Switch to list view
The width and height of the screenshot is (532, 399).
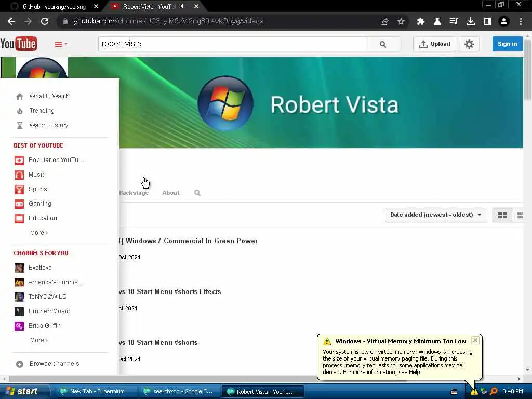pyautogui.click(x=520, y=215)
